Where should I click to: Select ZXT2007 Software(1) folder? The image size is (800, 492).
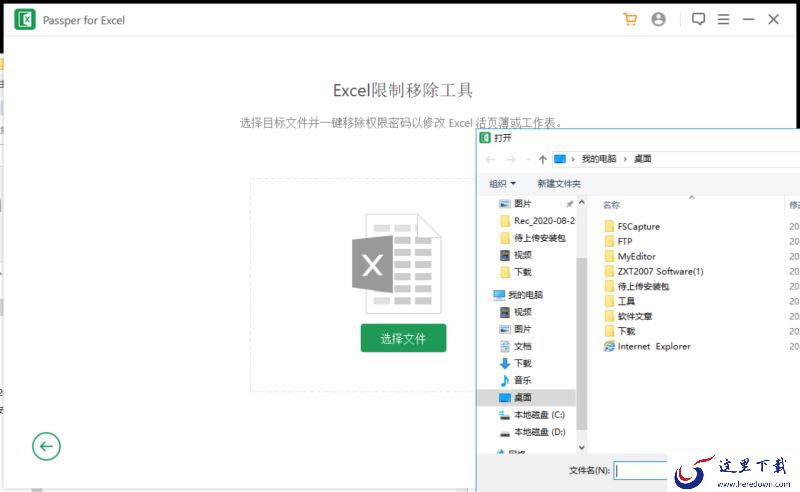[x=660, y=271]
